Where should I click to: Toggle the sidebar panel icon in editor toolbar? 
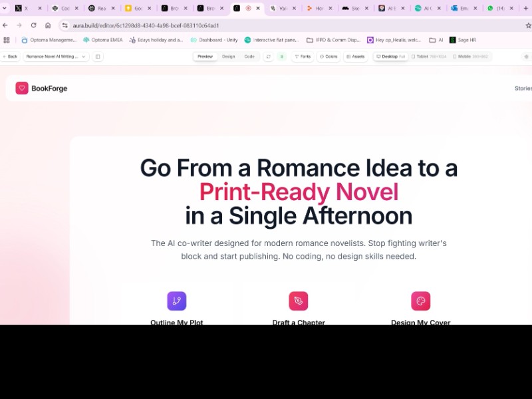click(98, 57)
